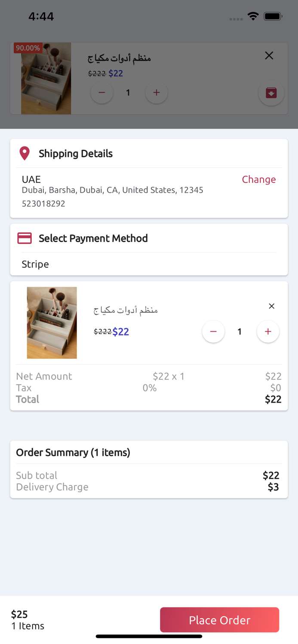This screenshot has width=298, height=644.
Task: Decrease quantity with the checkout minus button
Action: tap(213, 331)
